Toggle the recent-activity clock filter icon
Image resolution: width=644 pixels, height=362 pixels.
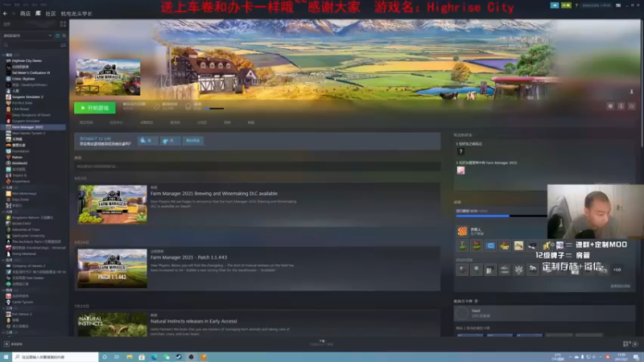[x=57, y=35]
